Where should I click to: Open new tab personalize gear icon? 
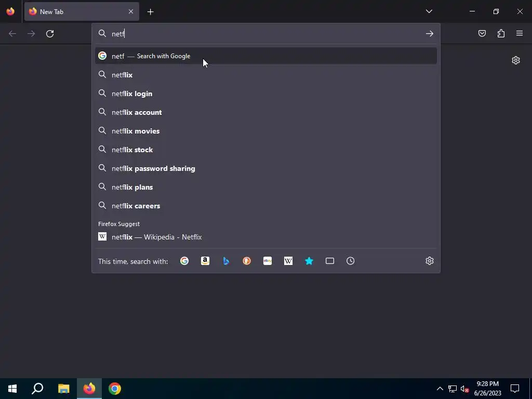(516, 60)
